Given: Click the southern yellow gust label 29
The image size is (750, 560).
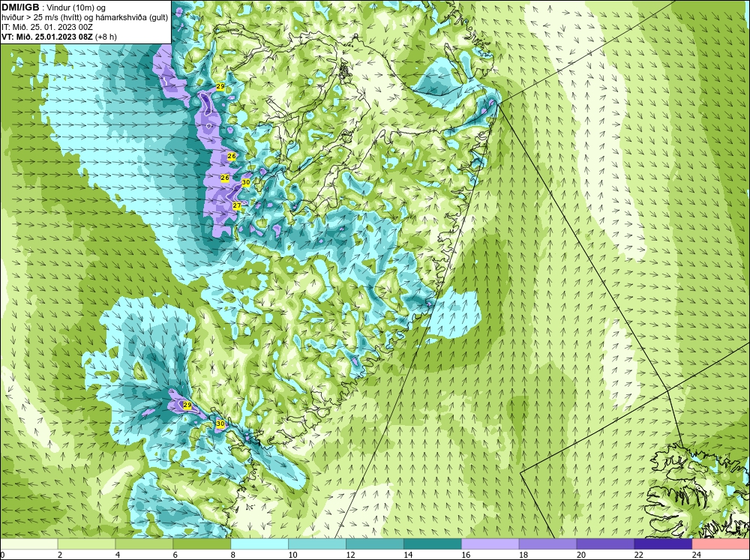Looking at the screenshot, I should [187, 405].
